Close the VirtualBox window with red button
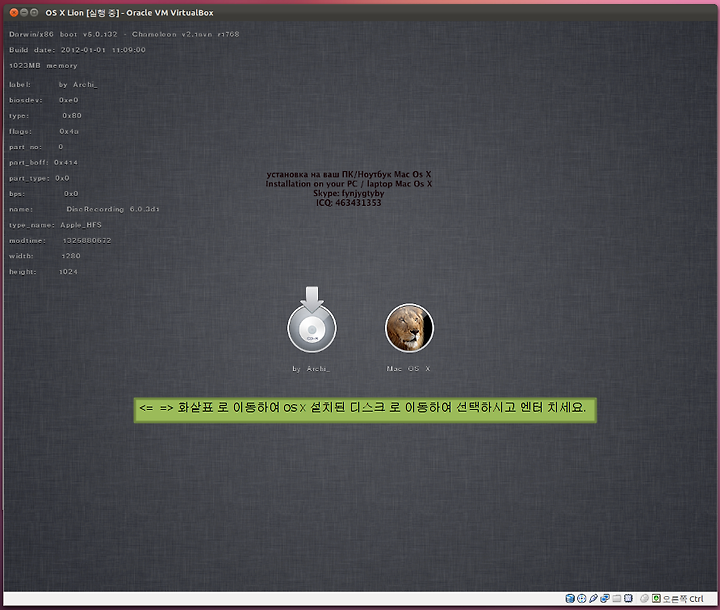This screenshot has width=720, height=610. [14, 12]
